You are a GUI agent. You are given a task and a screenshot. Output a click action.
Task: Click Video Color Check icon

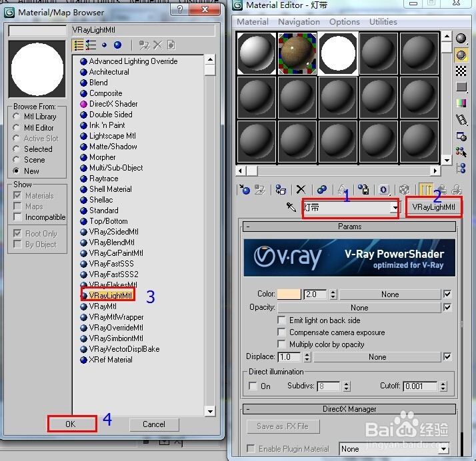tap(461, 103)
